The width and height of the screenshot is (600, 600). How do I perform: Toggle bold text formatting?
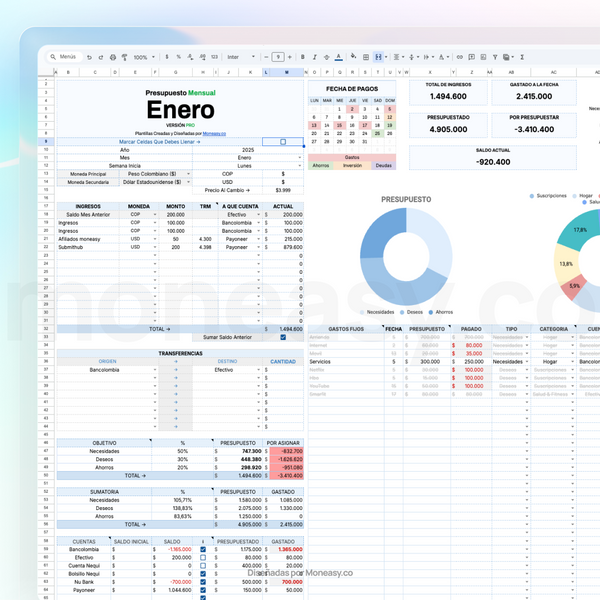[303, 58]
